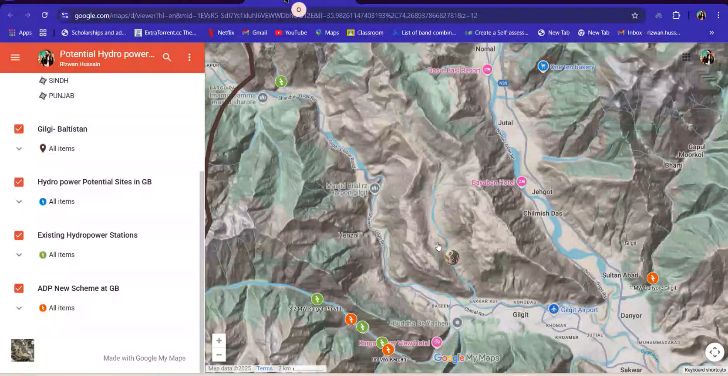Toggle Hydro power Potential Sites in GB checkbox

point(19,182)
